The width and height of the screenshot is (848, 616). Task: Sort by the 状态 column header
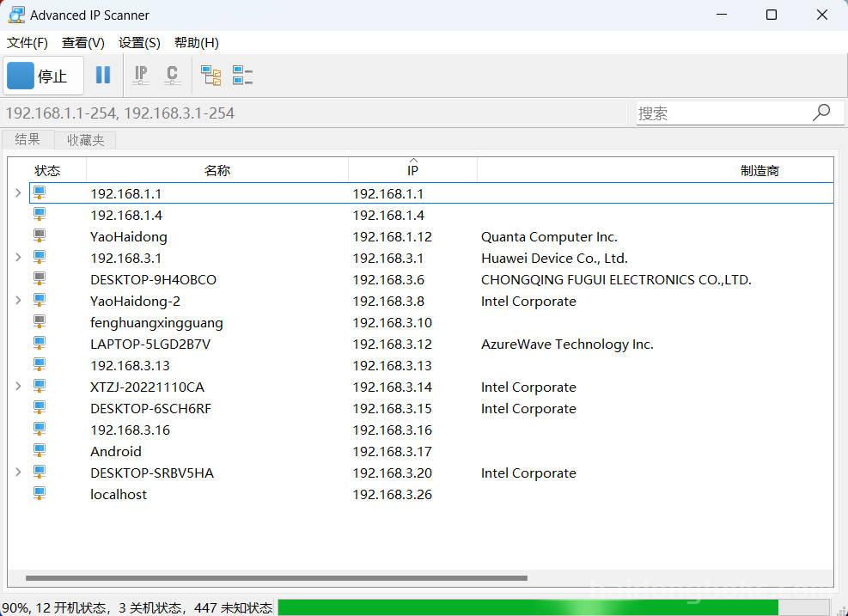pos(47,171)
